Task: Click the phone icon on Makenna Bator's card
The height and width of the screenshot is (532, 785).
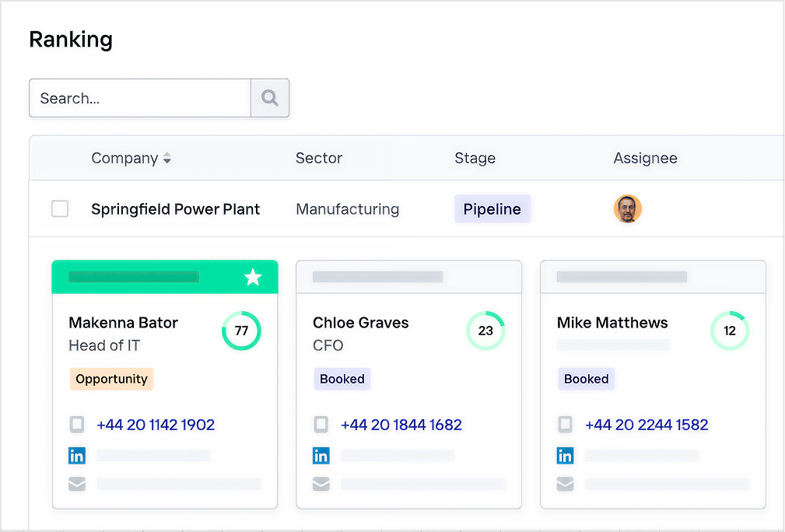Action: click(x=77, y=425)
